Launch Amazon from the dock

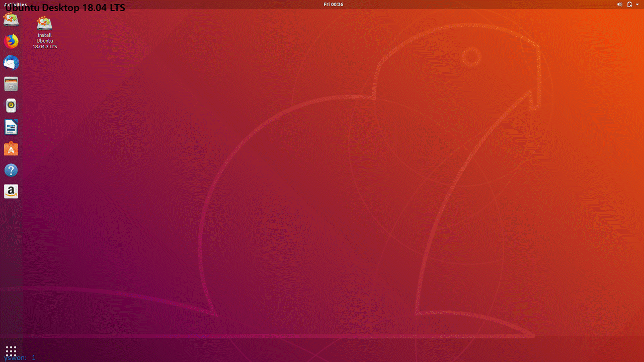11,192
